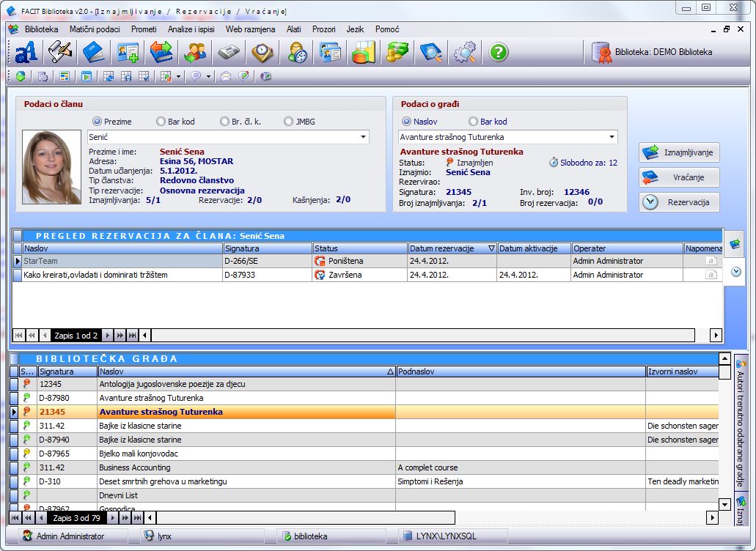
Task: Open the Datum rezervacije column filter arrow
Action: 491,248
